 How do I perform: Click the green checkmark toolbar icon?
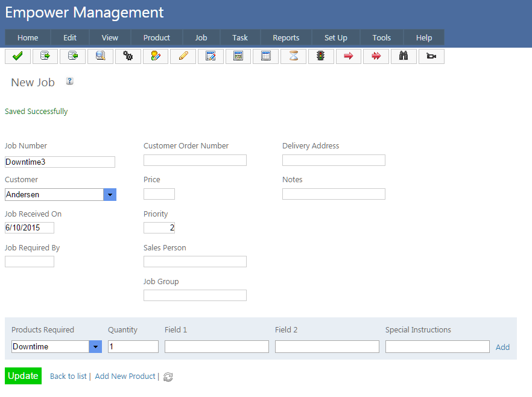coord(17,56)
